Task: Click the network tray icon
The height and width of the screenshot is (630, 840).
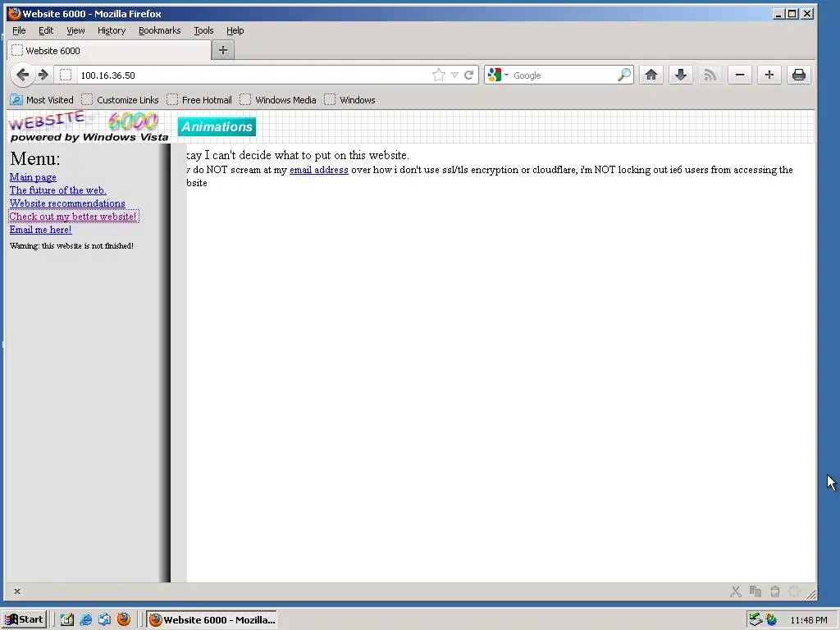Action: click(756, 620)
